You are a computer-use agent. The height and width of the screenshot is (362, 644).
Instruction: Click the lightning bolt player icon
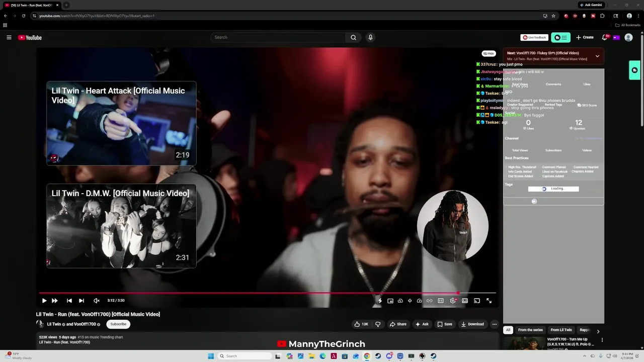[x=380, y=301]
